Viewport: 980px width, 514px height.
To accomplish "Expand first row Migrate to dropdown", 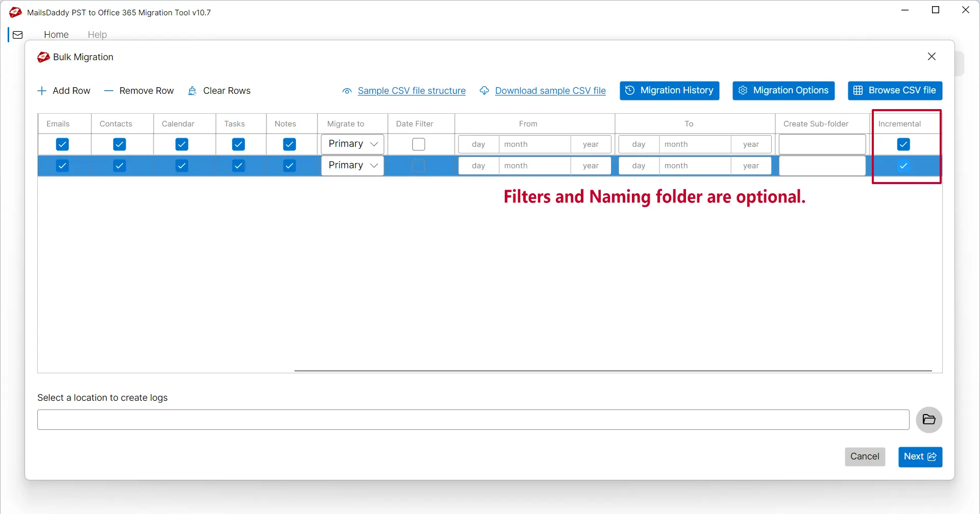I will click(352, 144).
